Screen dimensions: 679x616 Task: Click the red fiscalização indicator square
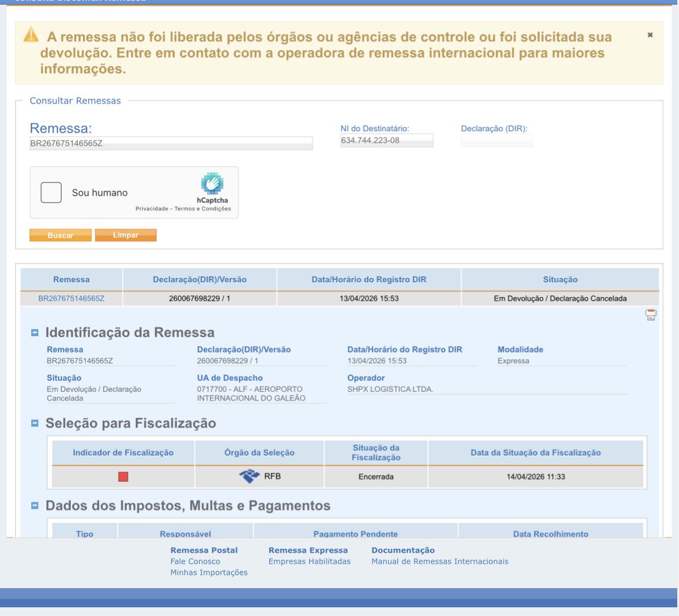pos(123,477)
